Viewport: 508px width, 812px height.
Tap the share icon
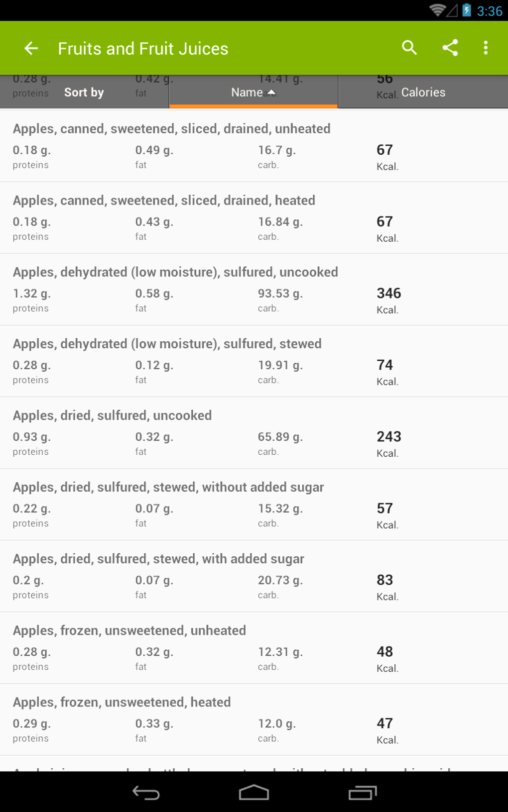(450, 48)
